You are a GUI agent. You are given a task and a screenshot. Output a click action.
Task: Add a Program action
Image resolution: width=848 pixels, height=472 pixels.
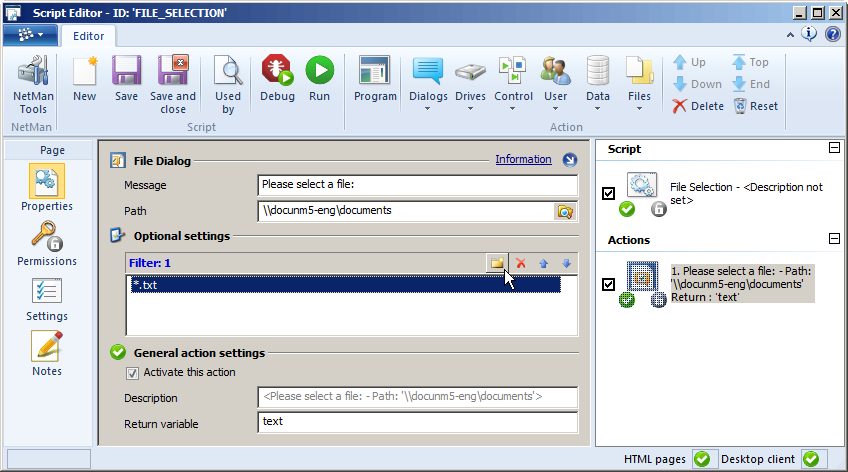click(x=375, y=79)
